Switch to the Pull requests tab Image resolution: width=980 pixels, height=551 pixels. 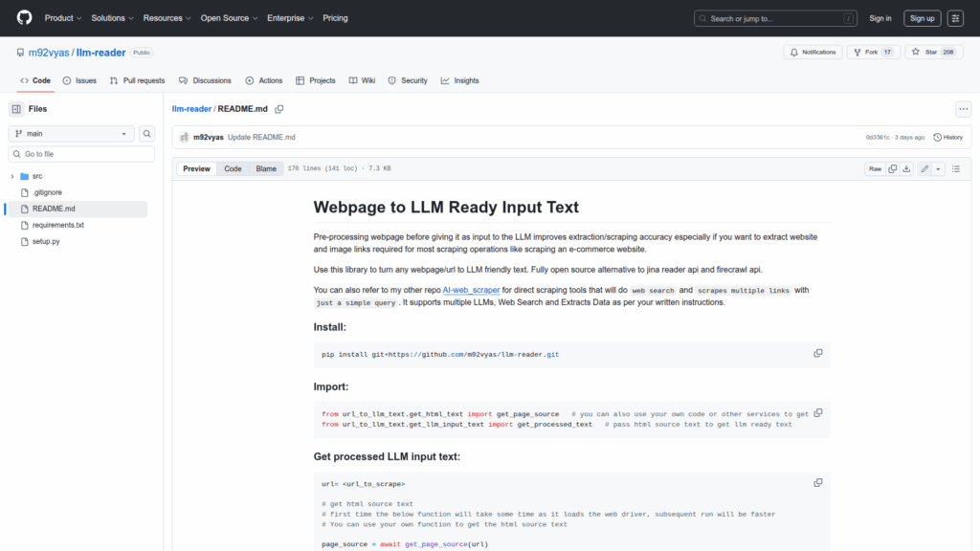137,80
